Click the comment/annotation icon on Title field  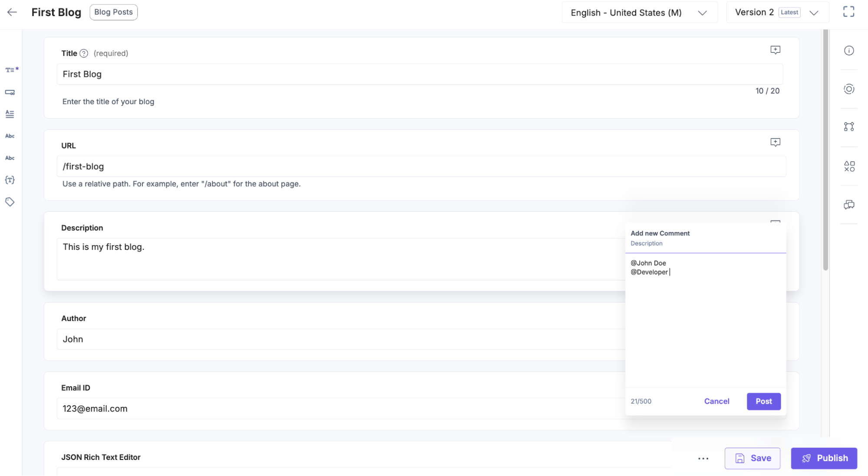[x=776, y=50]
